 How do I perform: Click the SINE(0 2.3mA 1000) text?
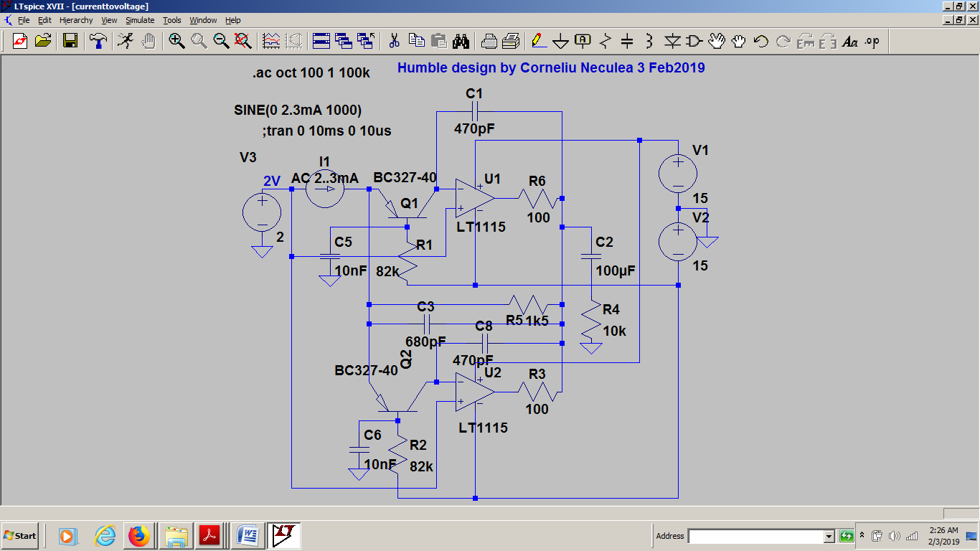pyautogui.click(x=298, y=110)
